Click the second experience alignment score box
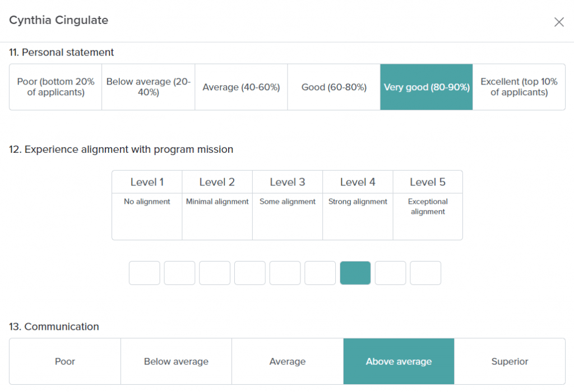 coord(180,273)
